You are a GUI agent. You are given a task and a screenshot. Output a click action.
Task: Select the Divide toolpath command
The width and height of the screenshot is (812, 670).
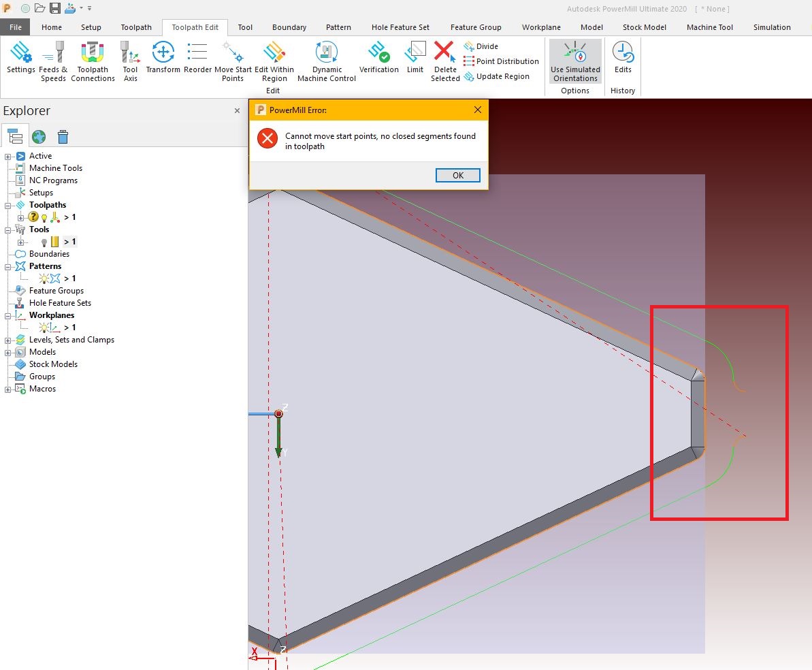481,46
